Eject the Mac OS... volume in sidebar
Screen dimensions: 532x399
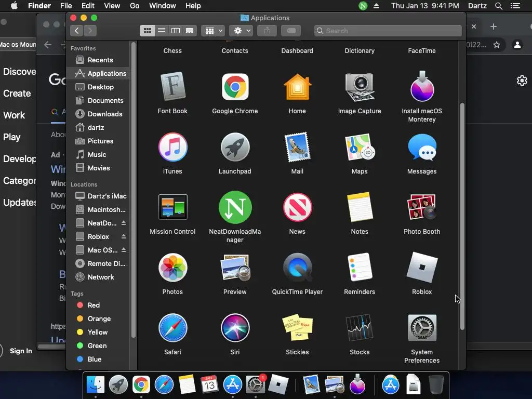[x=124, y=250]
